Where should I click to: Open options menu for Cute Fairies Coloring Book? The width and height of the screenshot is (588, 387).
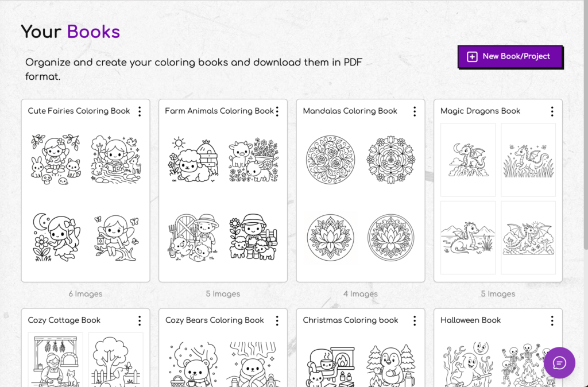click(140, 111)
